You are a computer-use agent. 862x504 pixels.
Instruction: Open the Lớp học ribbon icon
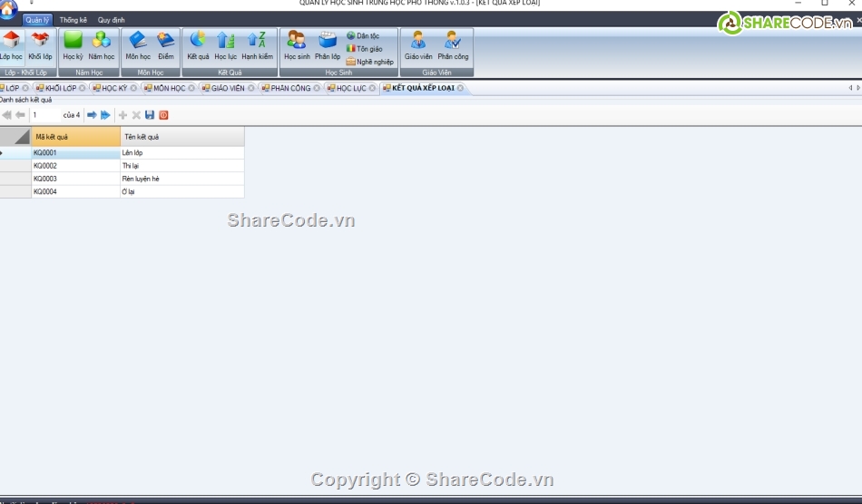click(x=11, y=45)
